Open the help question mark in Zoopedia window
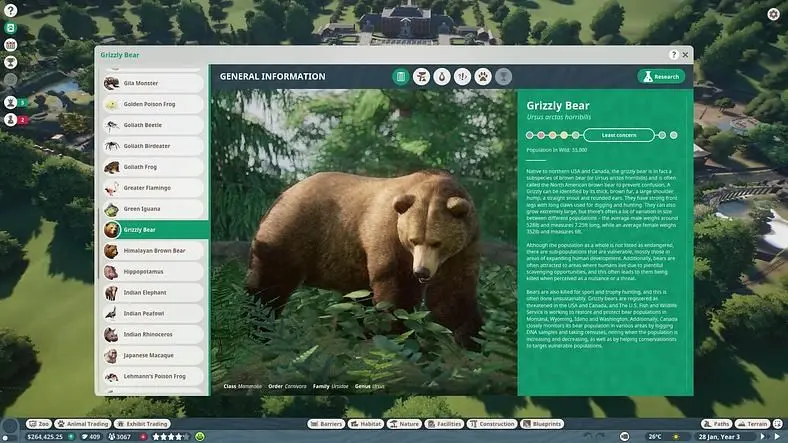 [673, 55]
